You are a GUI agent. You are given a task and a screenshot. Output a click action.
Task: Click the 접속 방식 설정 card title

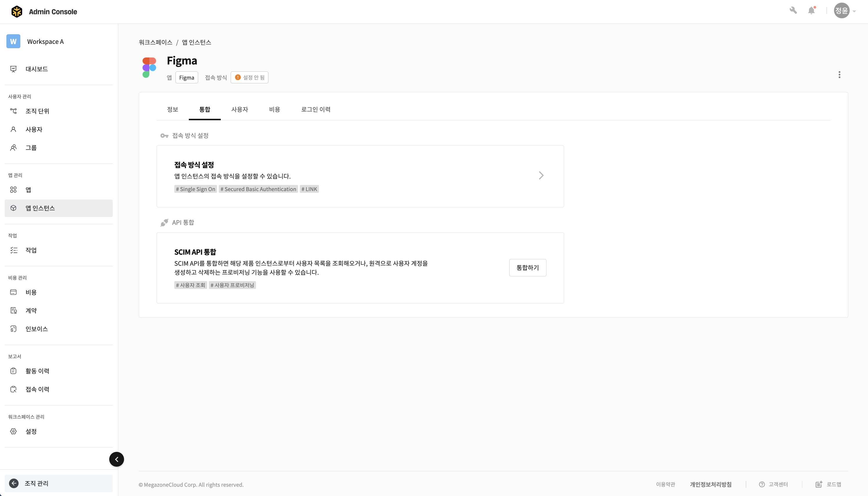(194, 165)
